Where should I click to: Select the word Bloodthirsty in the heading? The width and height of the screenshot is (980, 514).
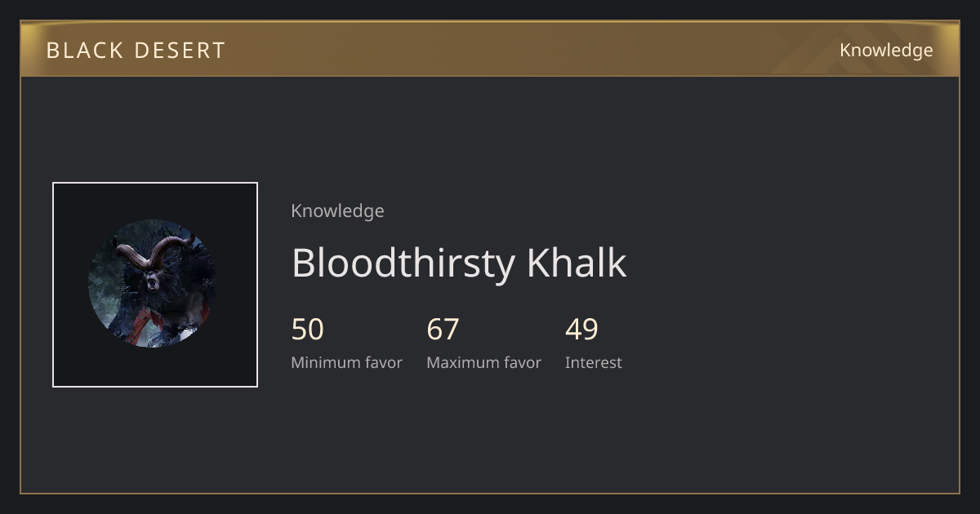pyautogui.click(x=403, y=263)
